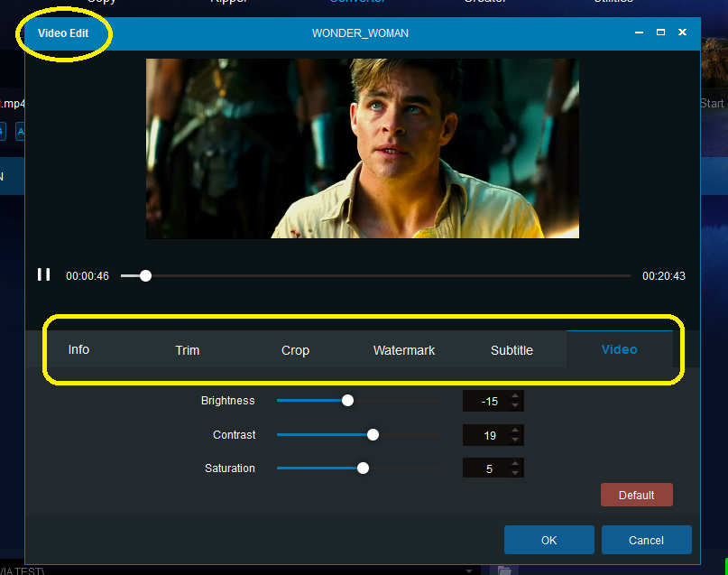Open the Watermark tab
This screenshot has height=575, width=728.
pyautogui.click(x=404, y=349)
